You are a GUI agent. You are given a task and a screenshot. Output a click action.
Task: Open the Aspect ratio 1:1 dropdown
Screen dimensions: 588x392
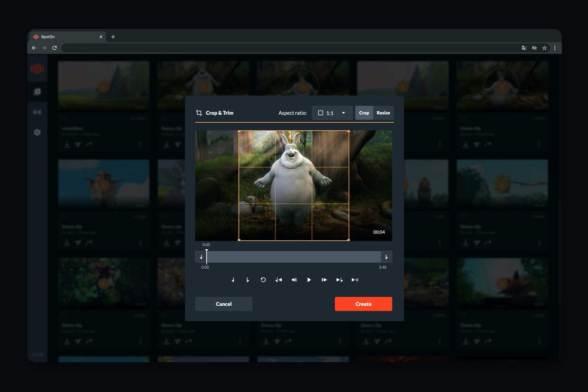331,113
